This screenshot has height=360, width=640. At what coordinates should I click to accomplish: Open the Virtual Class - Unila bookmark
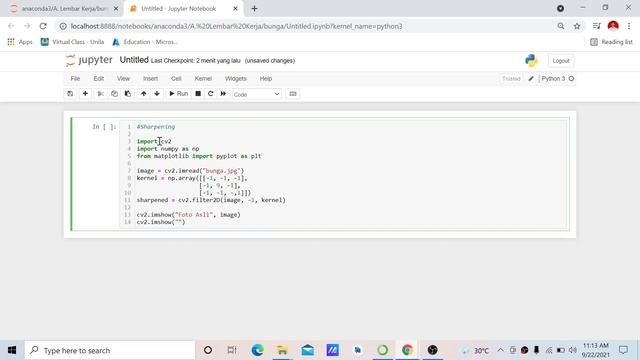coord(72,42)
